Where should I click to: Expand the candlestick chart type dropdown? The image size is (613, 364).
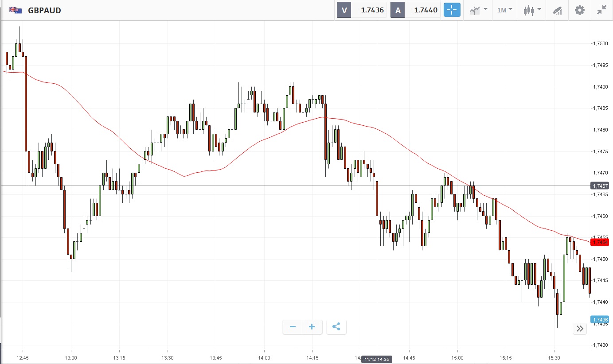tap(532, 10)
